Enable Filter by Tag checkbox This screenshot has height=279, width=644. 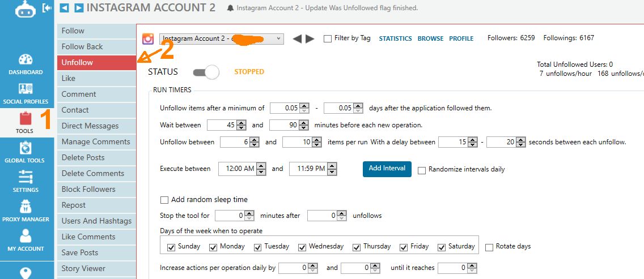tap(327, 38)
